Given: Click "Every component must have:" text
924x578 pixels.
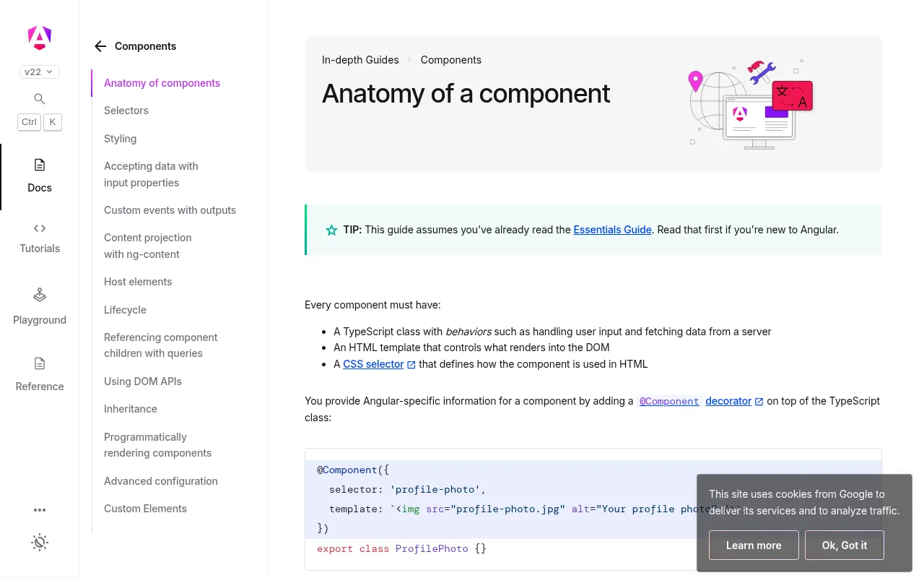Looking at the screenshot, I should click(372, 305).
